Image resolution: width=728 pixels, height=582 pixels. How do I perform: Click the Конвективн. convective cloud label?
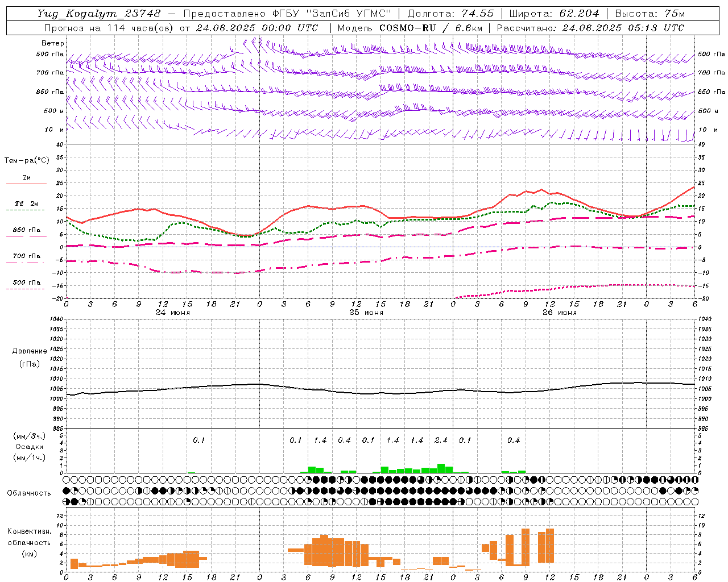pyautogui.click(x=29, y=531)
